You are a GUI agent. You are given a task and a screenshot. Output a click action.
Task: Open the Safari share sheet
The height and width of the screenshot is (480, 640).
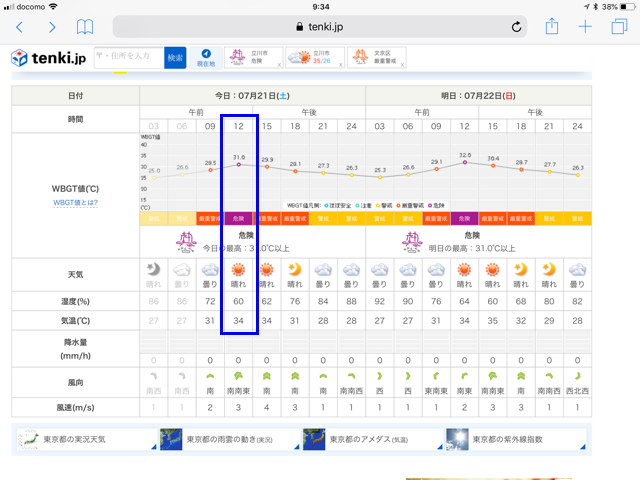[551, 27]
